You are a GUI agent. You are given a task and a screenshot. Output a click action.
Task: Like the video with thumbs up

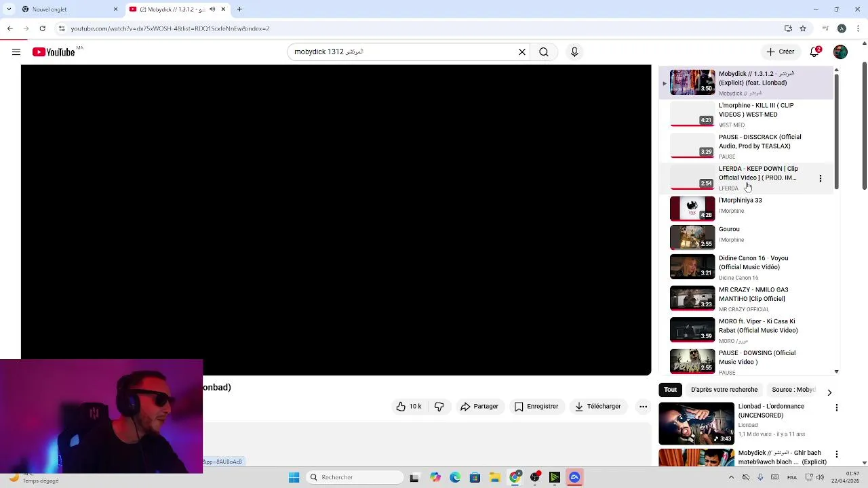pos(409,407)
